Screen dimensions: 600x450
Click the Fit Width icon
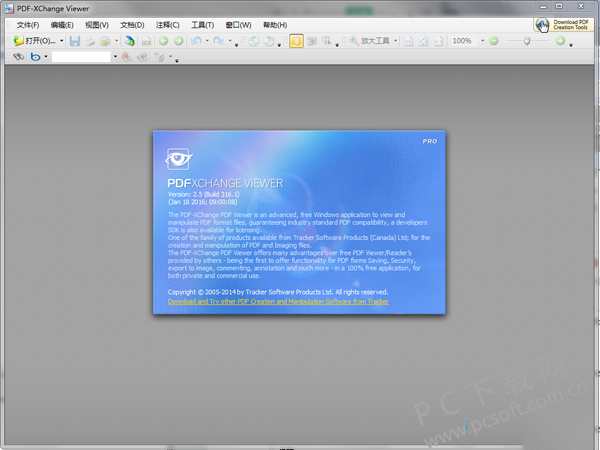439,41
